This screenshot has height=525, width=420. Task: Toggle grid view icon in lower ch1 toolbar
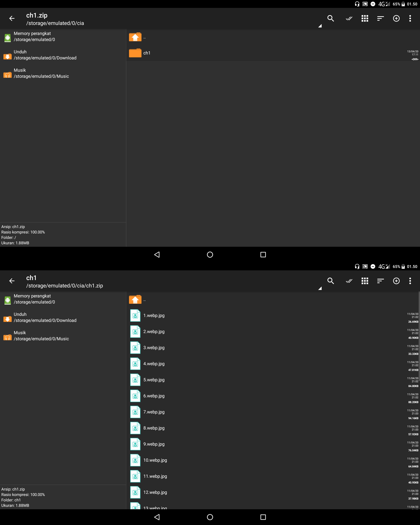click(365, 281)
